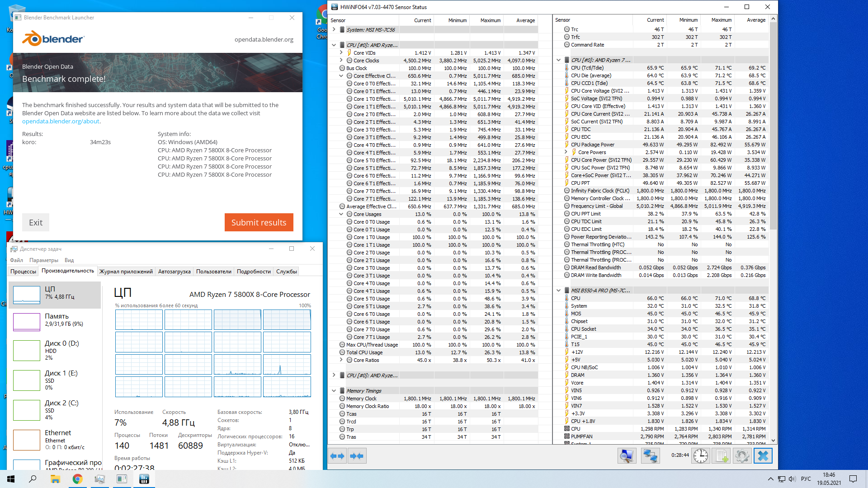Start logging with the document plus icon

(x=722, y=456)
